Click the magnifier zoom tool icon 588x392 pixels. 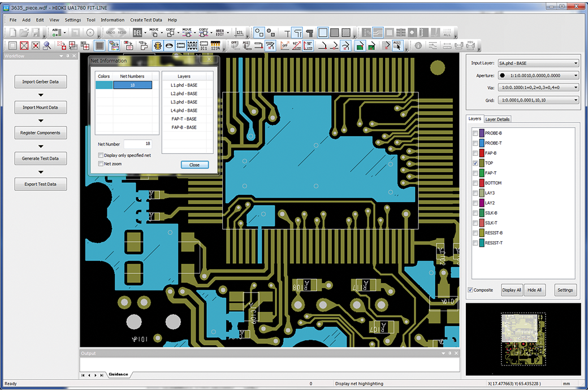[47, 46]
